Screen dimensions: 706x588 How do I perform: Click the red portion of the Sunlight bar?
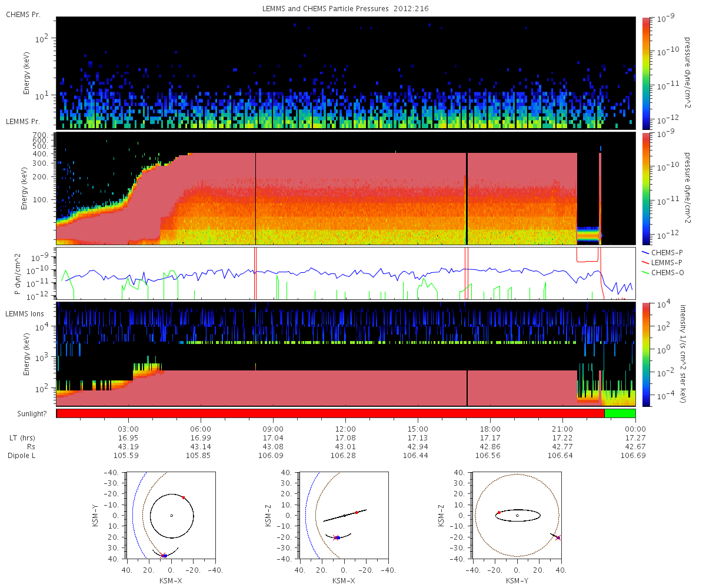click(329, 413)
